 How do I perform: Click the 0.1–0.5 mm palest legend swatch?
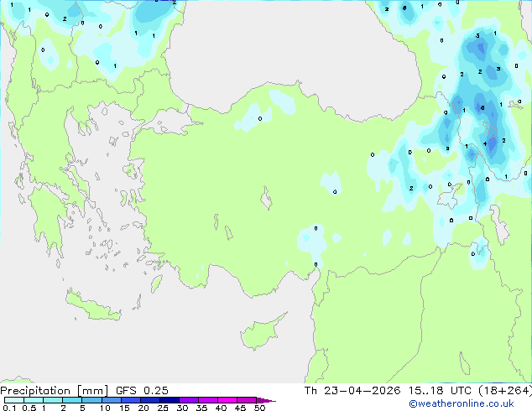14,400
